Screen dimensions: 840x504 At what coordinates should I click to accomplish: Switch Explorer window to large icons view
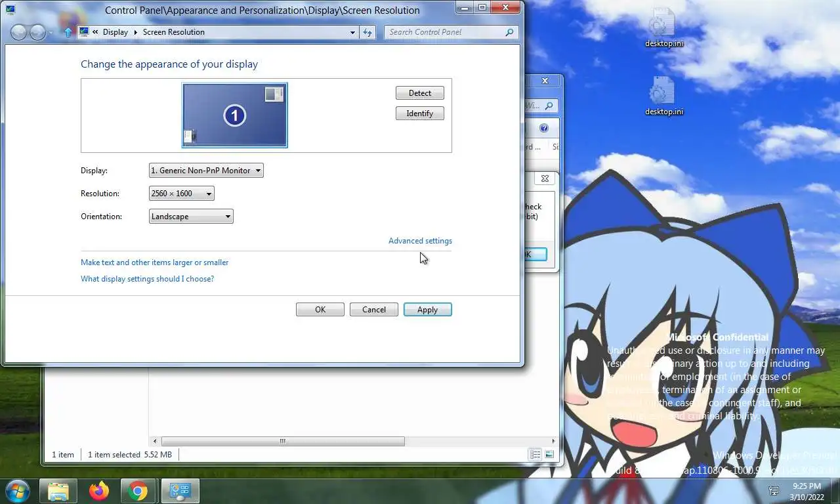pyautogui.click(x=549, y=454)
